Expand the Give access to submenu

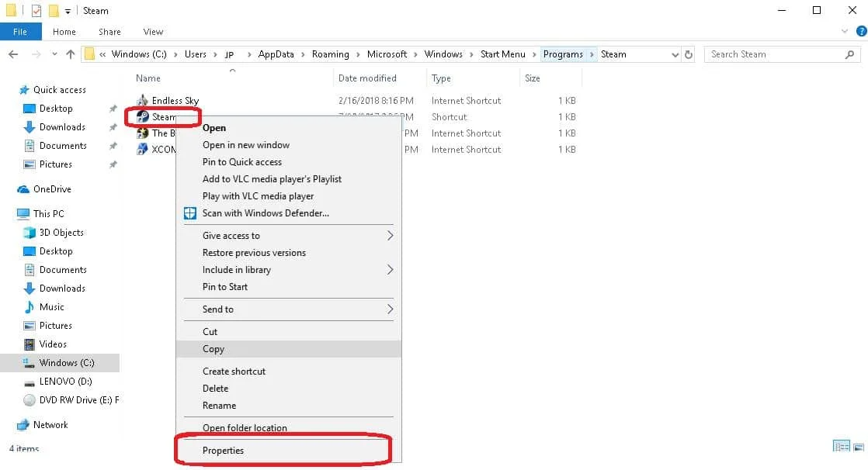pyautogui.click(x=231, y=235)
